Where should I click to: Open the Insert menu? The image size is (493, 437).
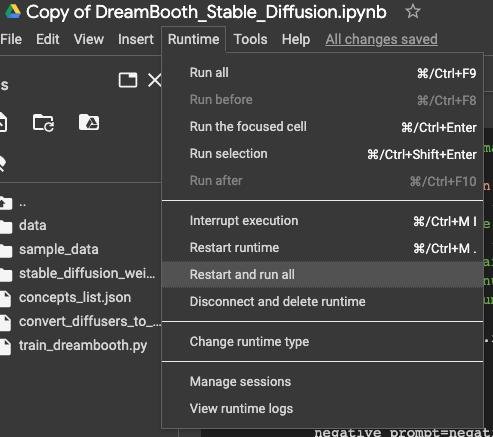(x=136, y=39)
